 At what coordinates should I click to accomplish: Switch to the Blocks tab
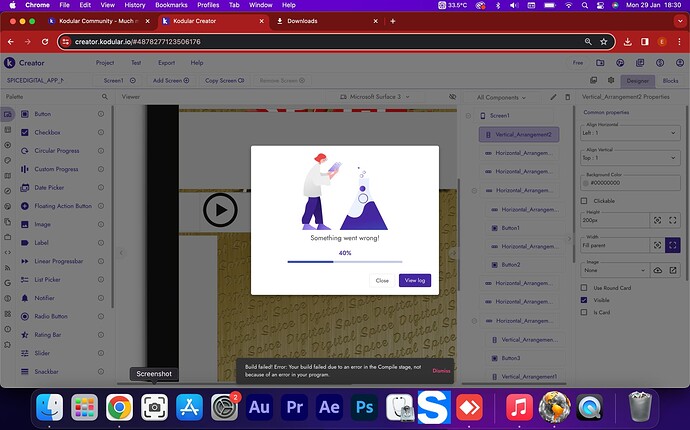[670, 80]
